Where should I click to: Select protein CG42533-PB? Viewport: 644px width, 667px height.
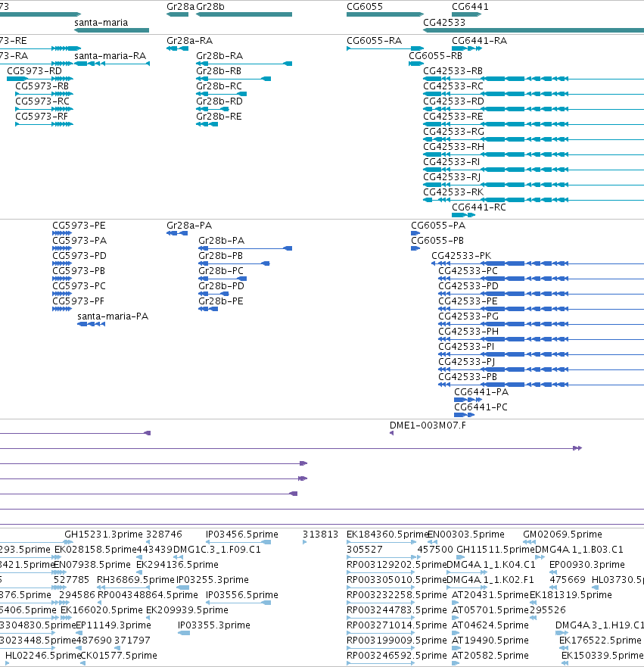coord(541,385)
